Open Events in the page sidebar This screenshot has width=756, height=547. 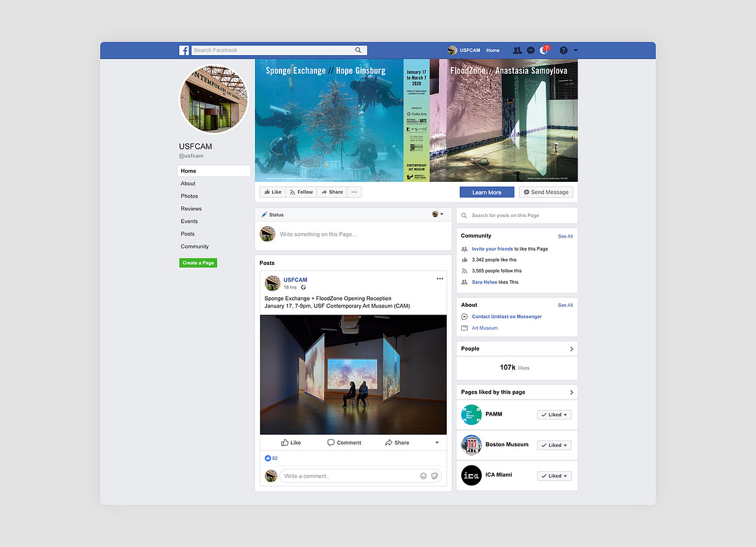189,221
